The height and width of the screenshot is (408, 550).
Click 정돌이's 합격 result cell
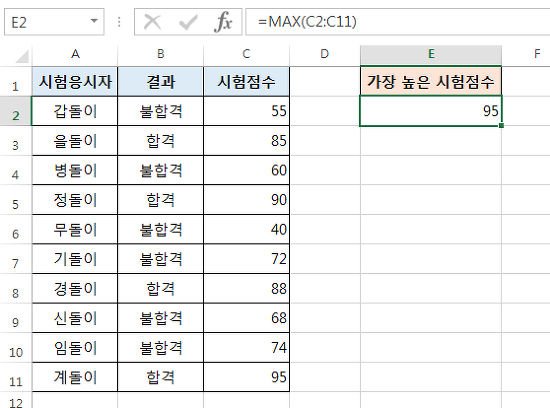coord(161,200)
